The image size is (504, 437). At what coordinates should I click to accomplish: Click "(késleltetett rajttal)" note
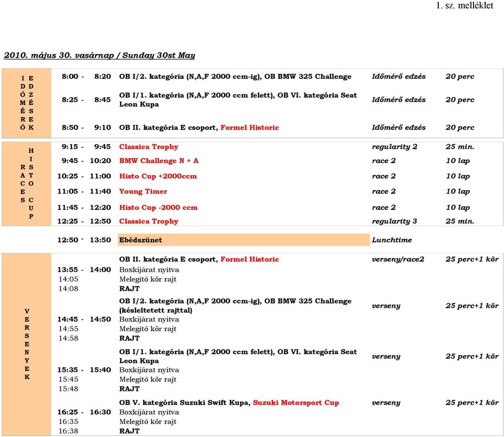[x=156, y=311]
